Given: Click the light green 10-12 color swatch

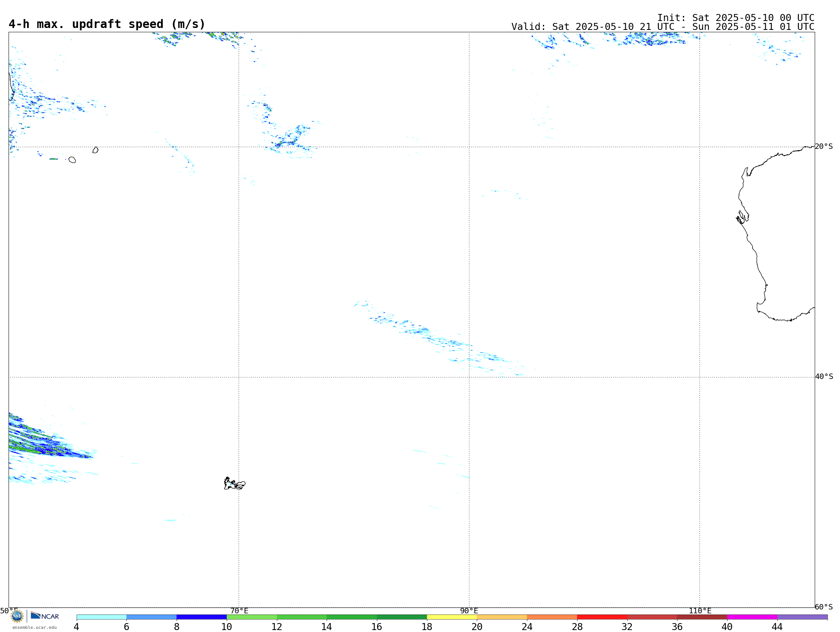Looking at the screenshot, I should [x=252, y=617].
